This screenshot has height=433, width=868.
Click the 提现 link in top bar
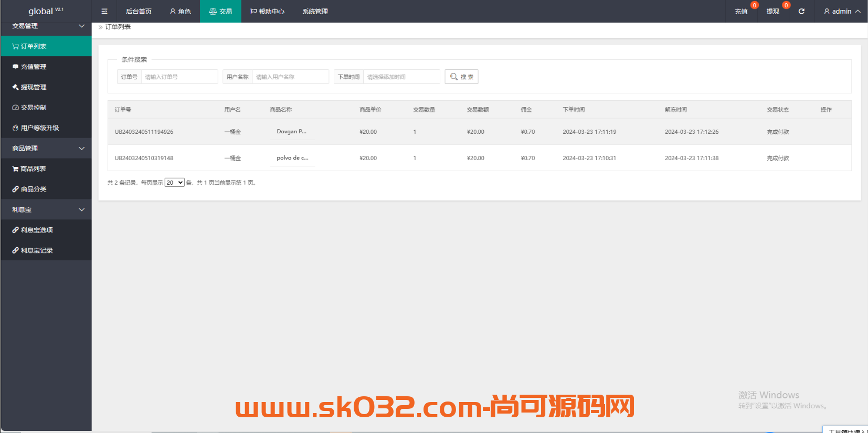click(x=772, y=12)
